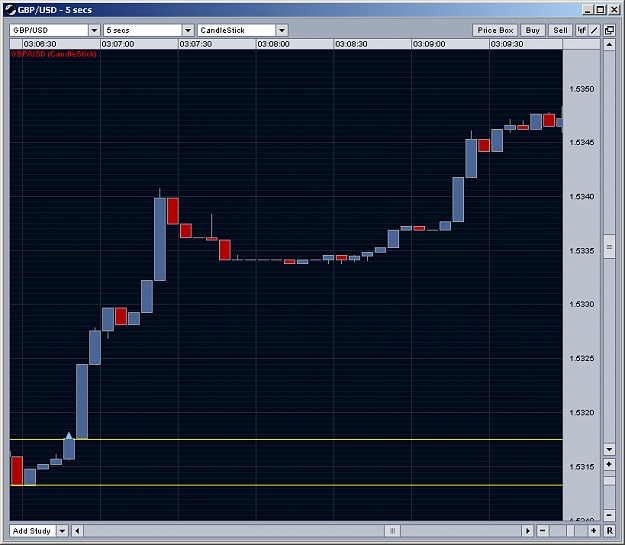The height and width of the screenshot is (545, 625).
Task: Click the 03:08:30 time axis label
Action: (351, 44)
